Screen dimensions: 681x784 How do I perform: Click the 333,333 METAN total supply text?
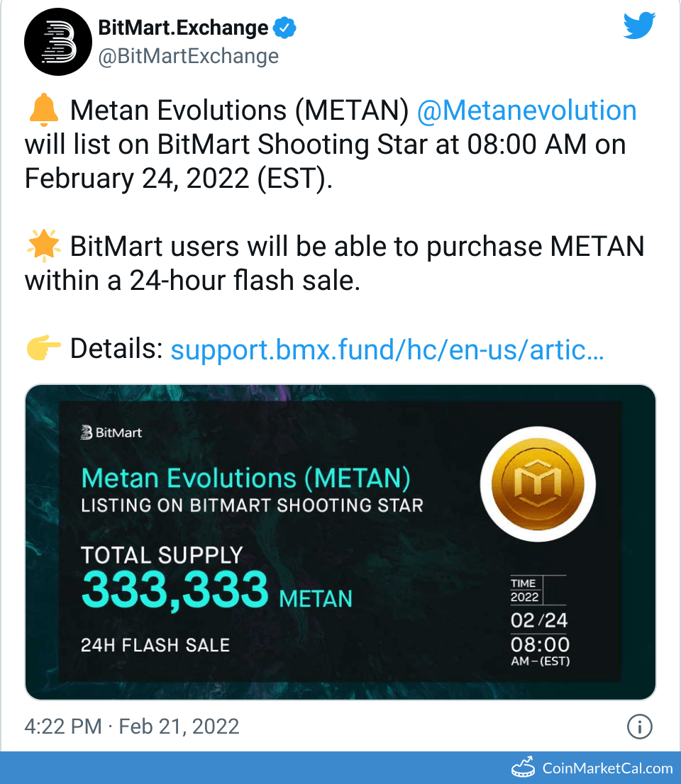coord(216,588)
